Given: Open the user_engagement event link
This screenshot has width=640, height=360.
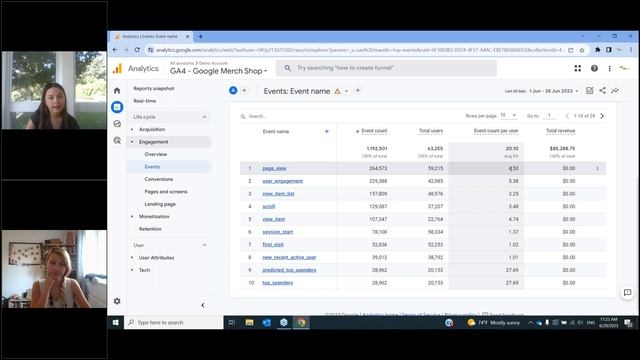Looking at the screenshot, I should 282,181.
